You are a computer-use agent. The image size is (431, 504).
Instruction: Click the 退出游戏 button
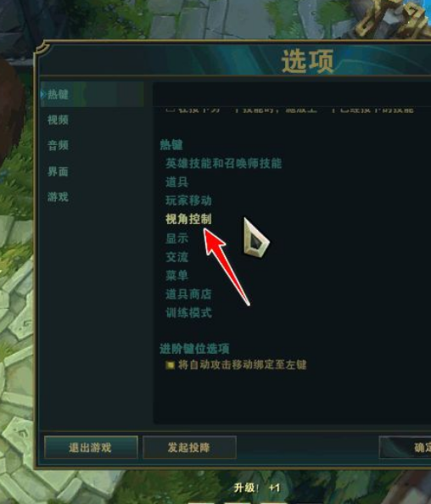91,447
